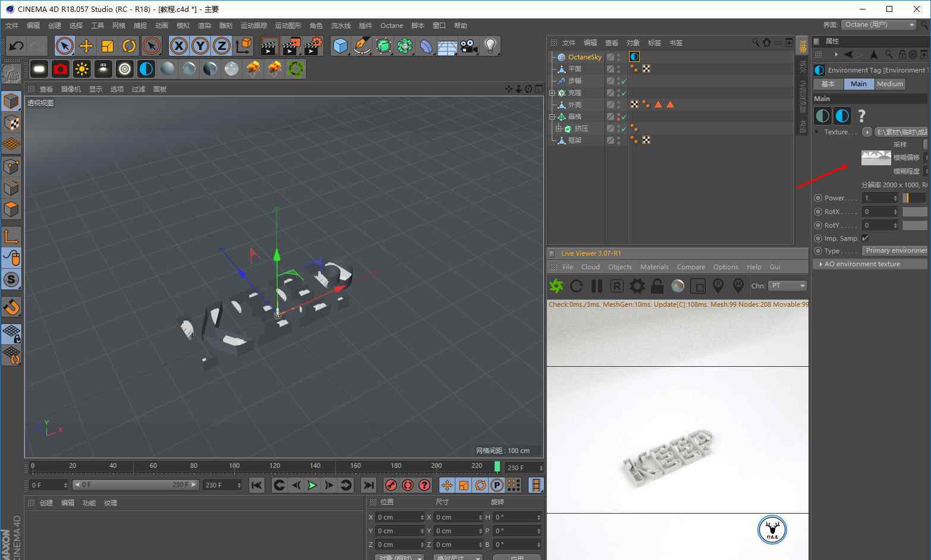Switch to the 基本 tab
This screenshot has width=931, height=560.
(828, 84)
